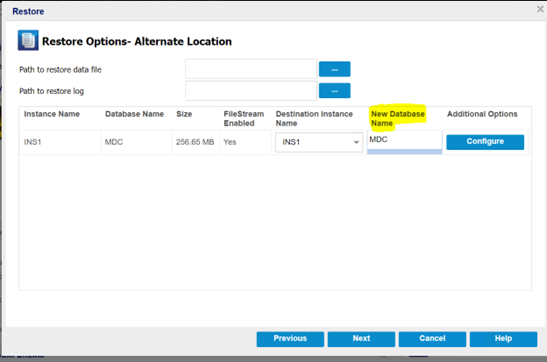Proceed with the Next button

coord(361,339)
